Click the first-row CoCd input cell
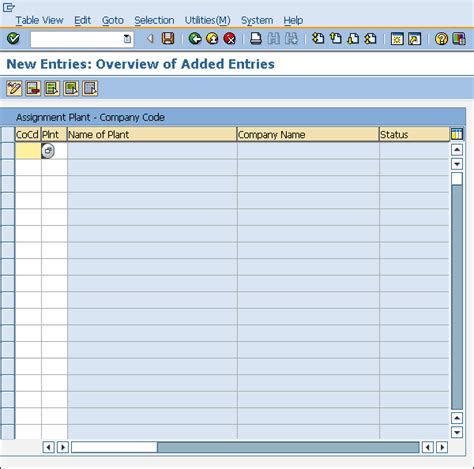 [28, 151]
